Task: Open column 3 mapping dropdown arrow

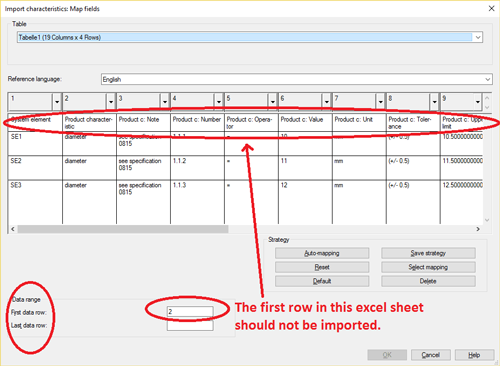Action: tap(165, 101)
